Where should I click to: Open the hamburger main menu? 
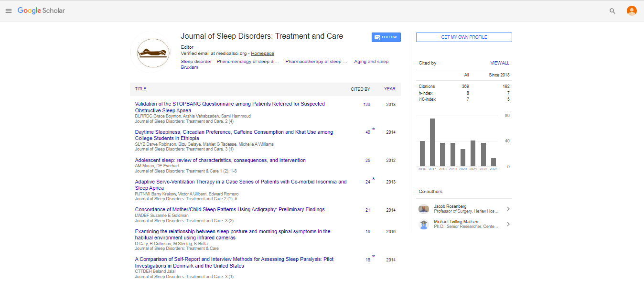[x=9, y=11]
